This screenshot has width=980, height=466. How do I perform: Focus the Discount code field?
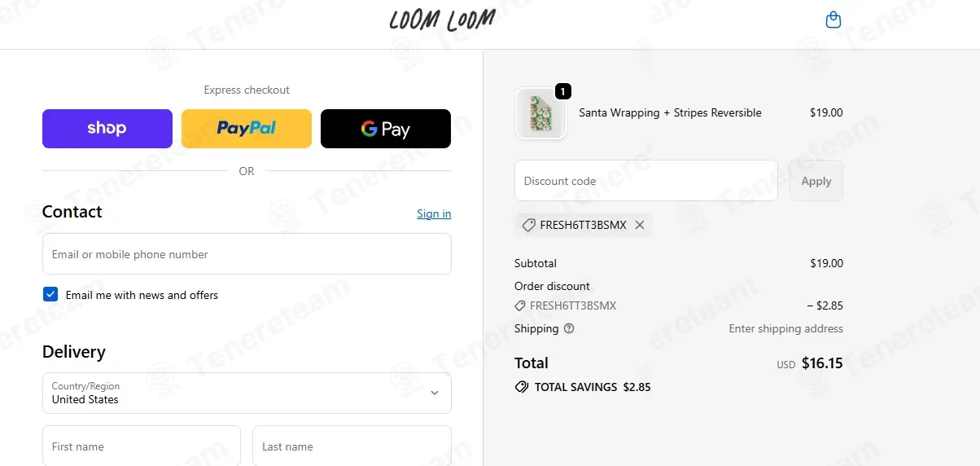click(645, 181)
